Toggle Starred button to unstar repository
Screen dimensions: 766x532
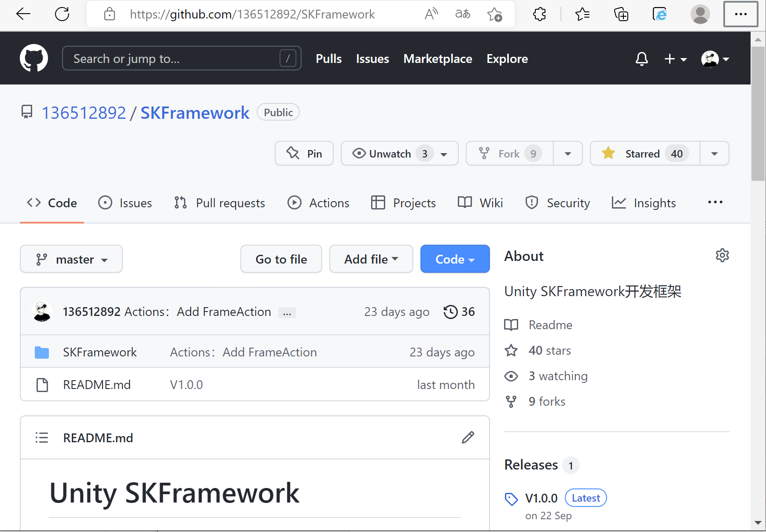point(645,153)
